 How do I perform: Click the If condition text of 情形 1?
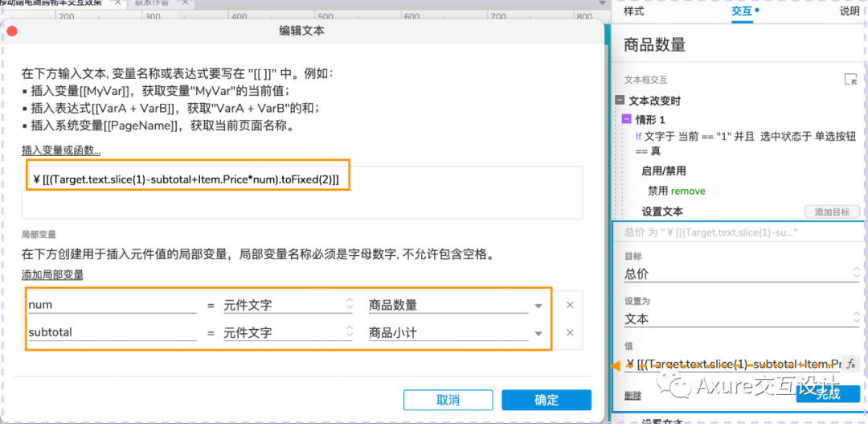[x=747, y=143]
